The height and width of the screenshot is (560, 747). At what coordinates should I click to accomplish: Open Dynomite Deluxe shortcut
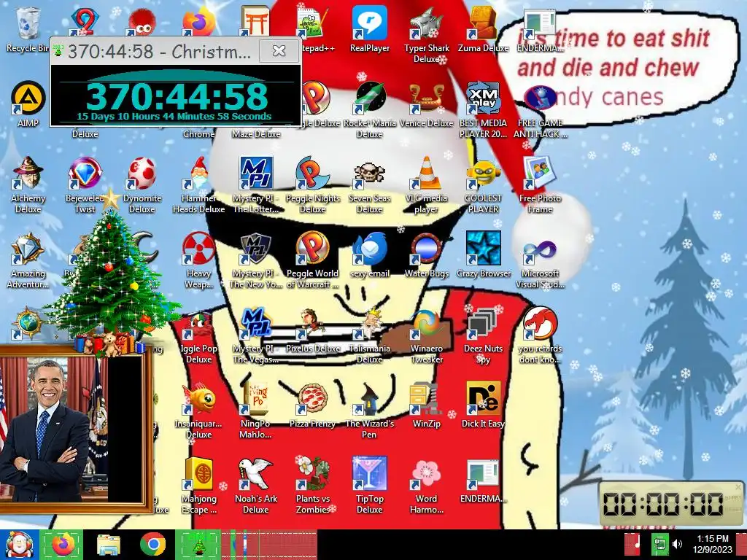142,184
